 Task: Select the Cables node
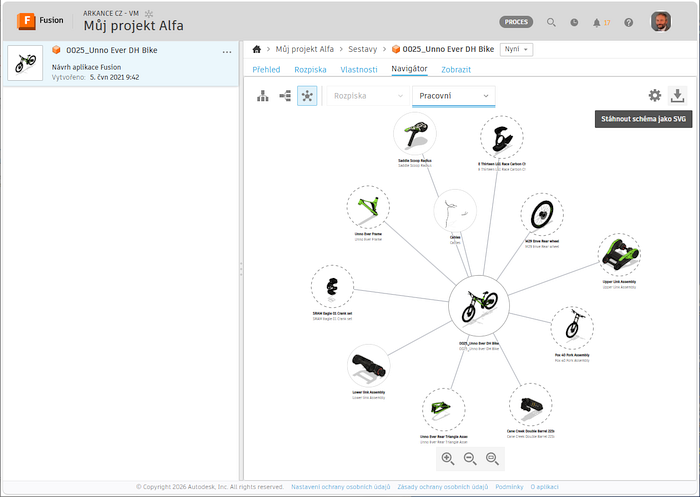click(455, 210)
